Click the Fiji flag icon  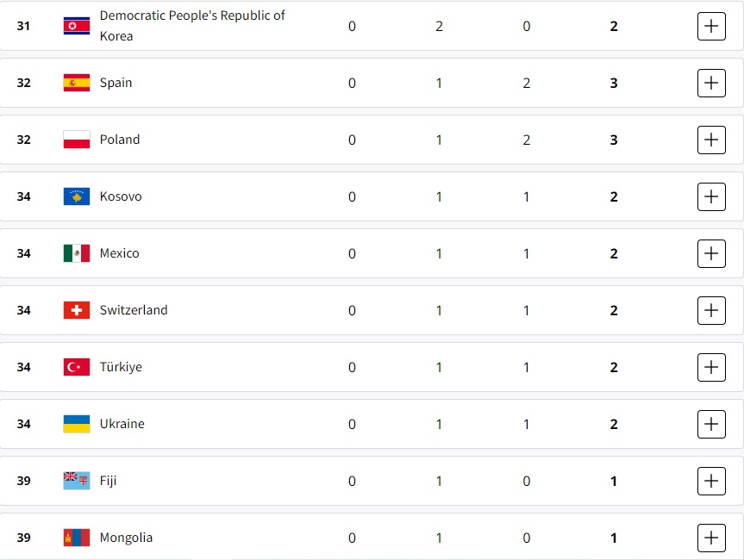(77, 481)
